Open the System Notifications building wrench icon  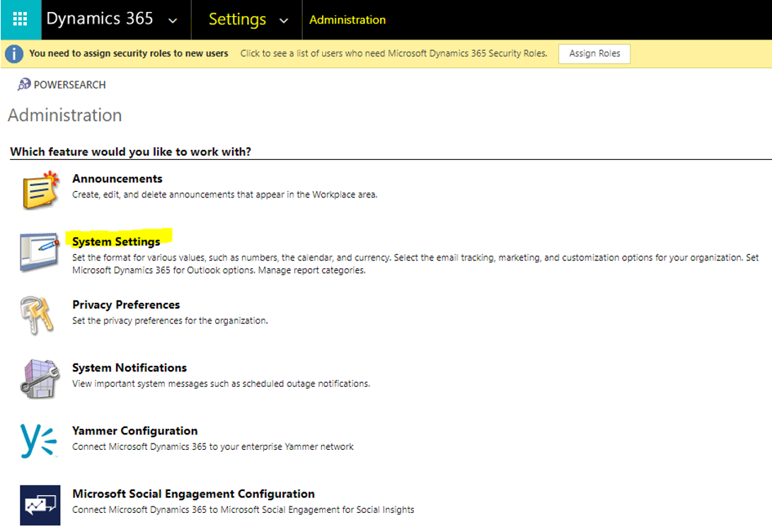[x=40, y=378]
